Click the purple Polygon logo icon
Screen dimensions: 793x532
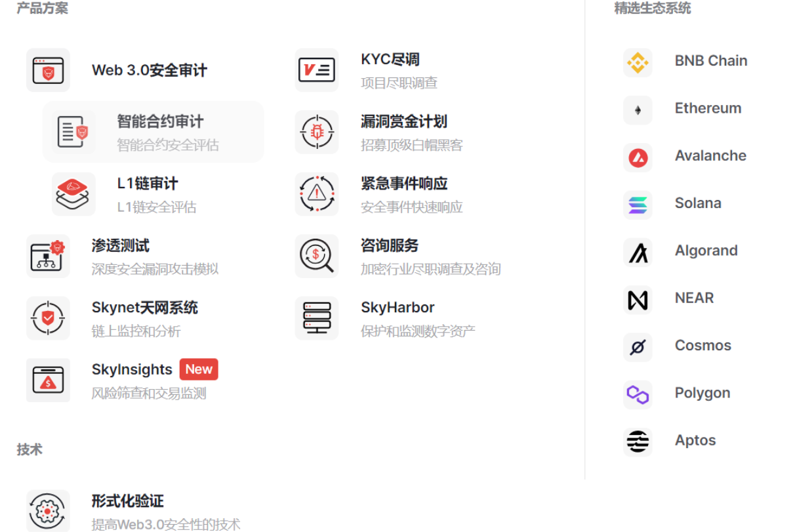638,394
